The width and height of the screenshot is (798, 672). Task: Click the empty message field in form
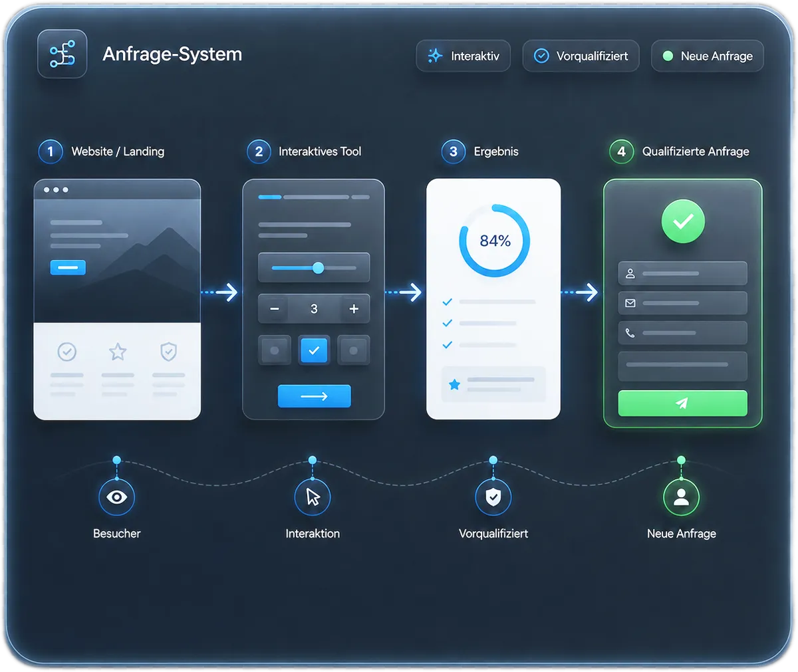pyautogui.click(x=682, y=366)
